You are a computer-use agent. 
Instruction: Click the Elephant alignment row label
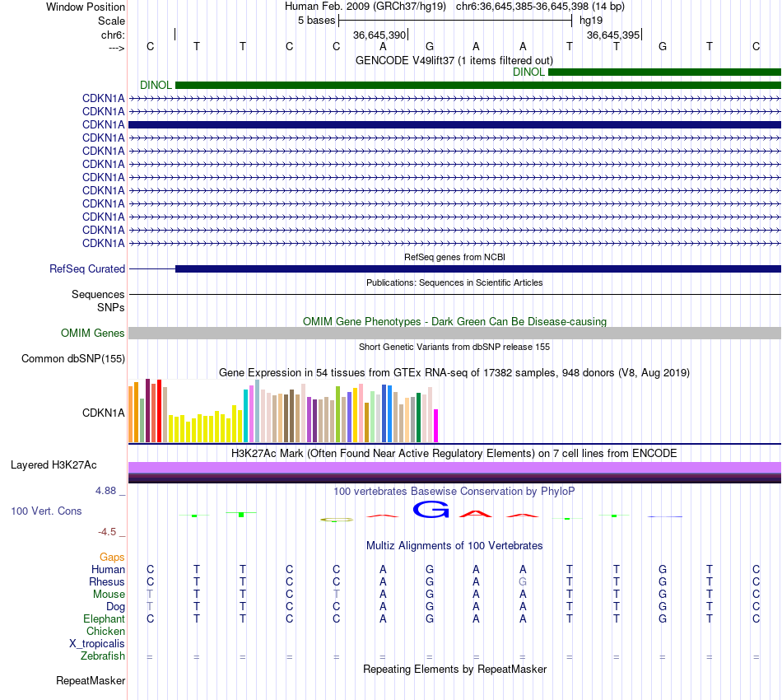[x=104, y=619]
